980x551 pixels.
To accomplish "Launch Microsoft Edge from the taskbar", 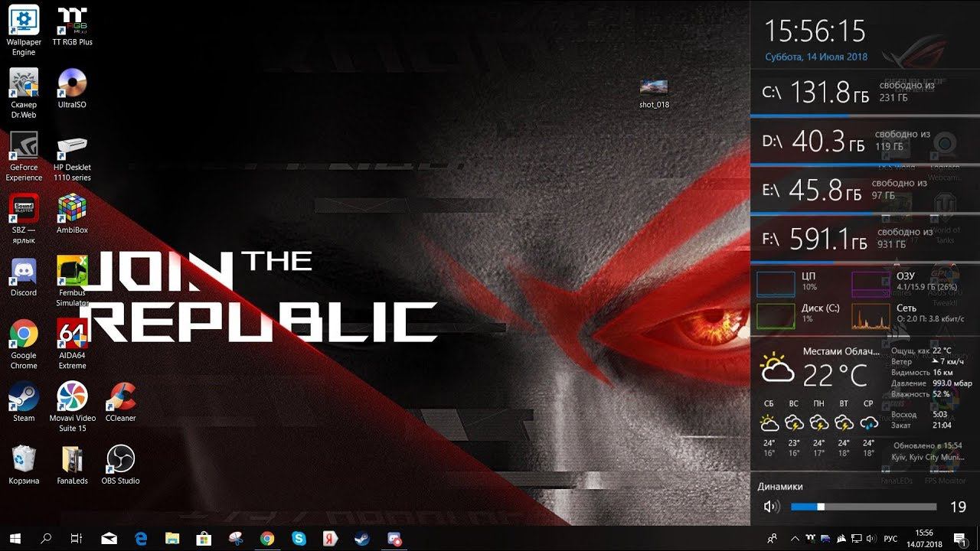I will (141, 538).
